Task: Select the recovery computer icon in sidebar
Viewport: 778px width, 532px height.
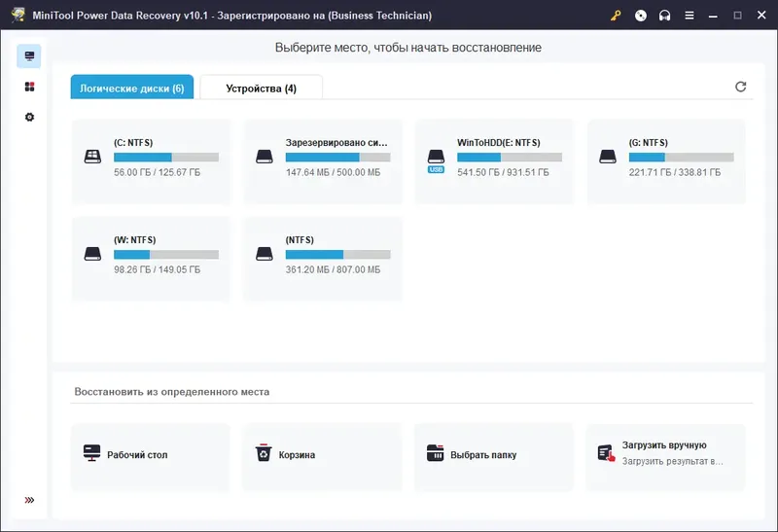Action: point(29,56)
